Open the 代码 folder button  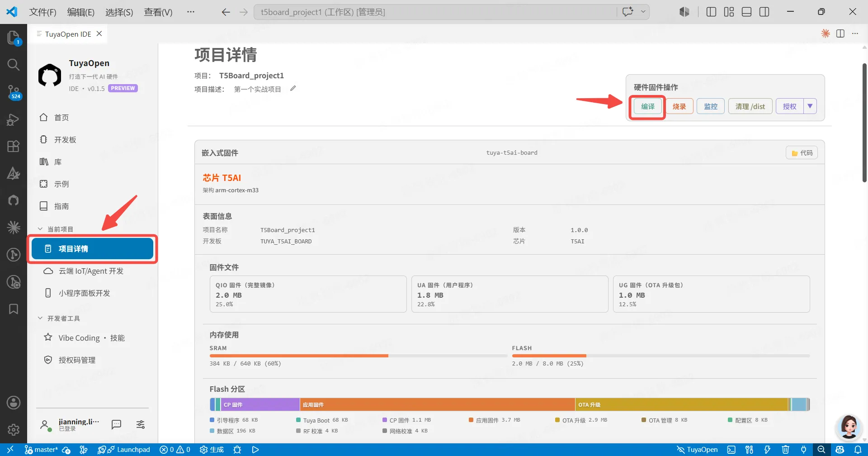[x=802, y=153]
